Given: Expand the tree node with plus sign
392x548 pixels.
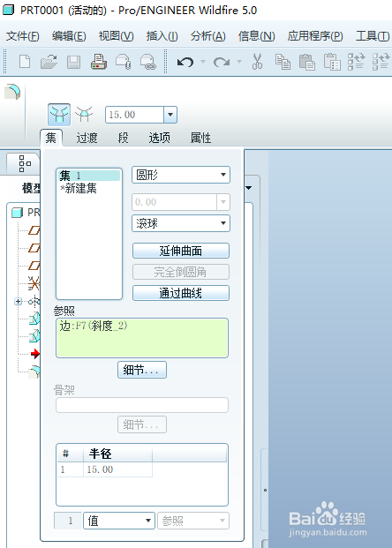Looking at the screenshot, I should pos(19,301).
